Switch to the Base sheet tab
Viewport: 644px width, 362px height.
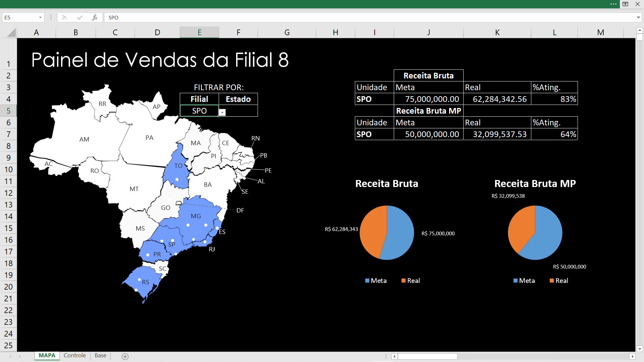point(100,356)
